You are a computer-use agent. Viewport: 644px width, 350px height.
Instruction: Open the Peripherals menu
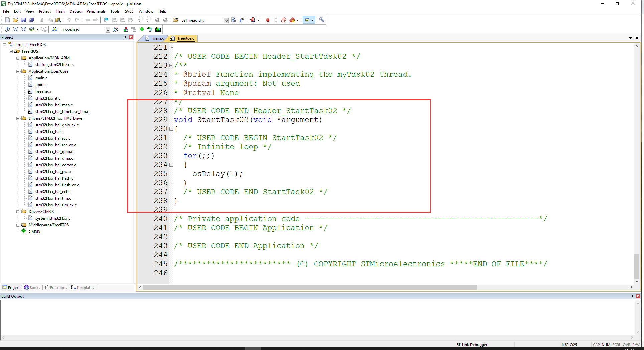[x=96, y=11]
